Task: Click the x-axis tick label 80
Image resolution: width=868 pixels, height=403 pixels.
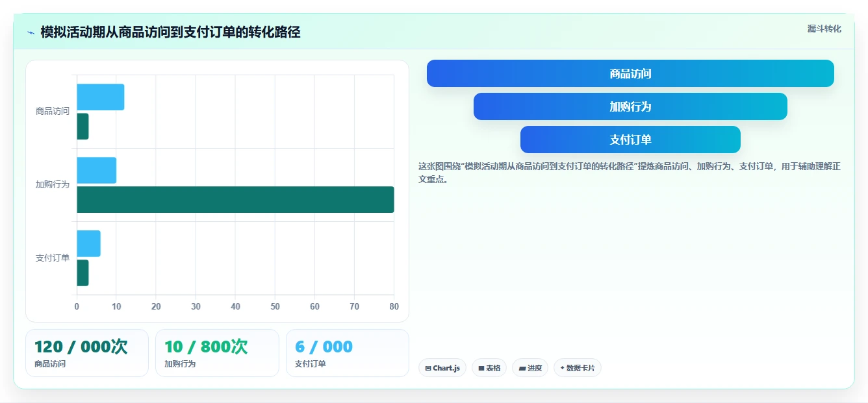Action: pyautogui.click(x=394, y=306)
